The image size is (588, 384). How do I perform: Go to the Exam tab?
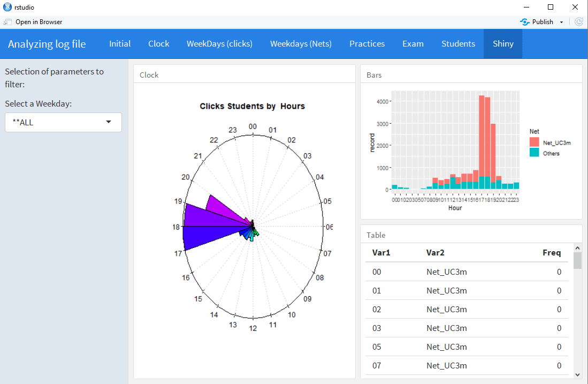[413, 43]
